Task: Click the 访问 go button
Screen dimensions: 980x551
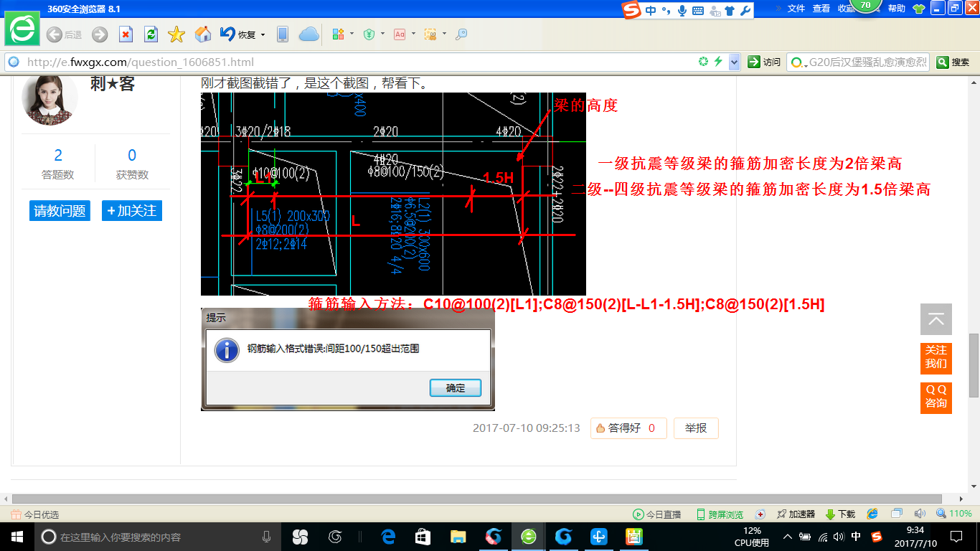Action: [x=764, y=62]
